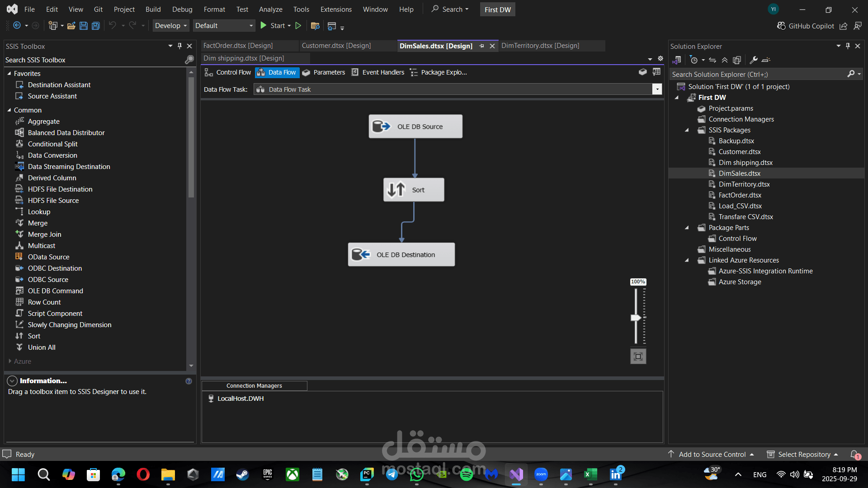Toggle auto-hide pin of SSIS Toolbox
The height and width of the screenshot is (488, 868).
(x=179, y=46)
